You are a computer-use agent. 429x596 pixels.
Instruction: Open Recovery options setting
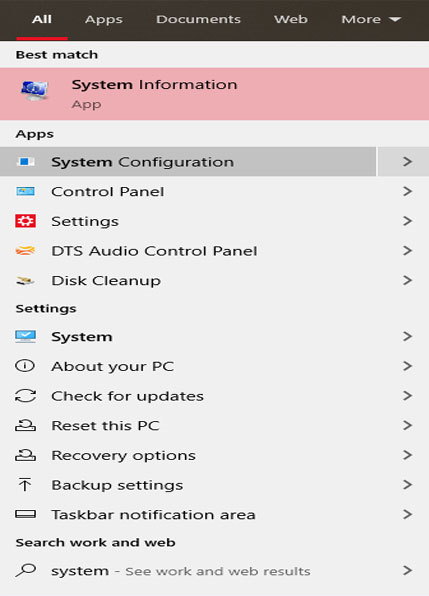[x=214, y=455]
